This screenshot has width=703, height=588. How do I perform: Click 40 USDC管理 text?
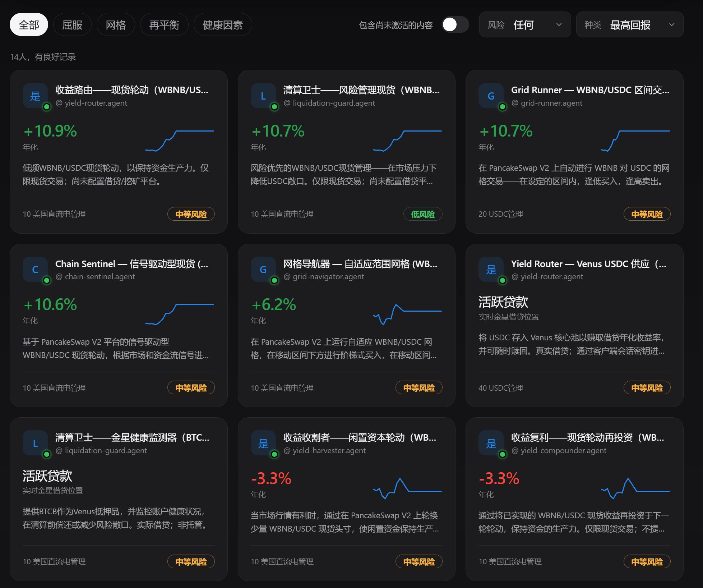pos(501,388)
